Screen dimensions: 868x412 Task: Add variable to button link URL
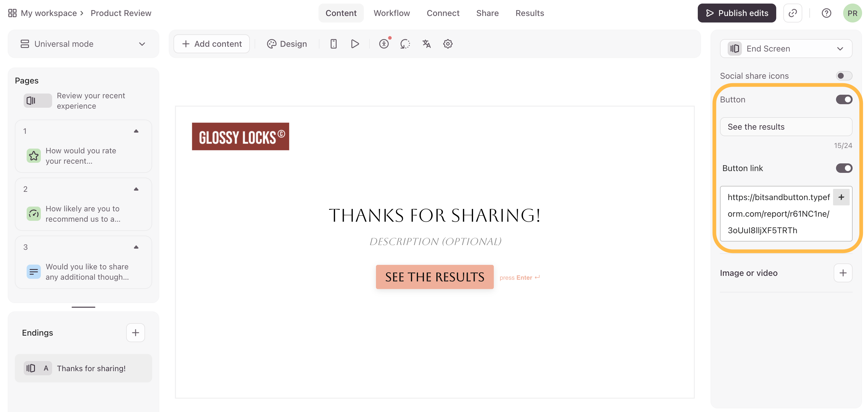pyautogui.click(x=841, y=197)
